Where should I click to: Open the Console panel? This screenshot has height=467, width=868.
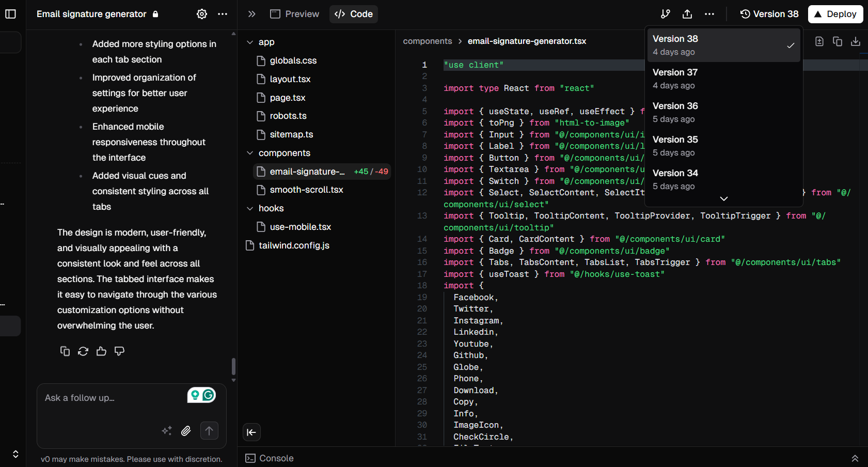pos(270,458)
